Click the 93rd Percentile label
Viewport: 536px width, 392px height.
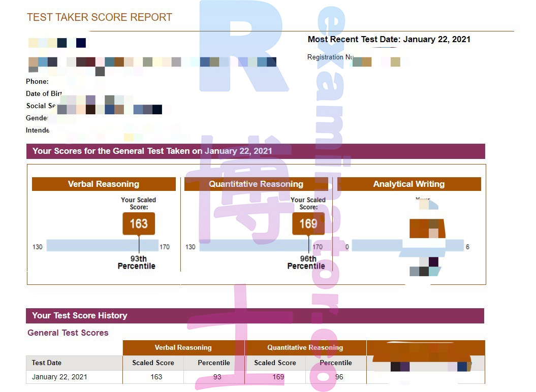[137, 263]
